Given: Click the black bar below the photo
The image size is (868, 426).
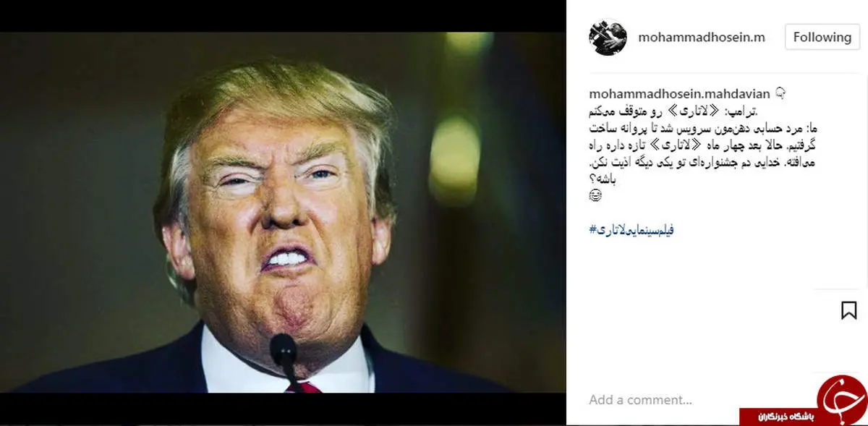Looking at the screenshot, I should tap(283, 409).
